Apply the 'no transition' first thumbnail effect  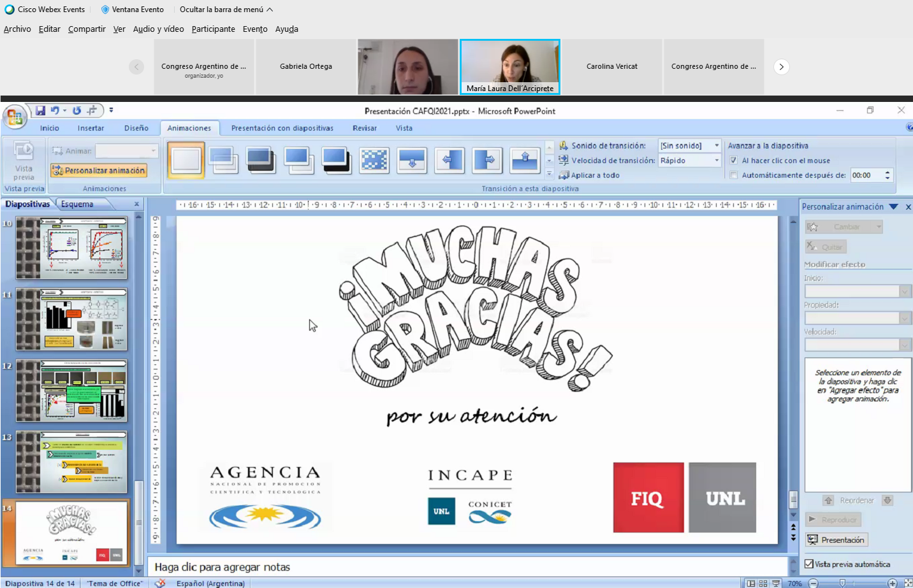coord(186,160)
